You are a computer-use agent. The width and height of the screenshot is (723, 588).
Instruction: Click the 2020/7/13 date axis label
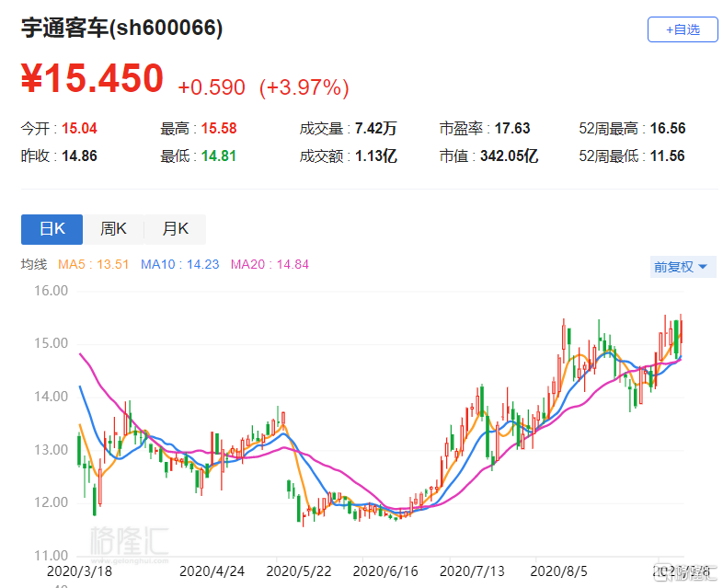point(472,571)
